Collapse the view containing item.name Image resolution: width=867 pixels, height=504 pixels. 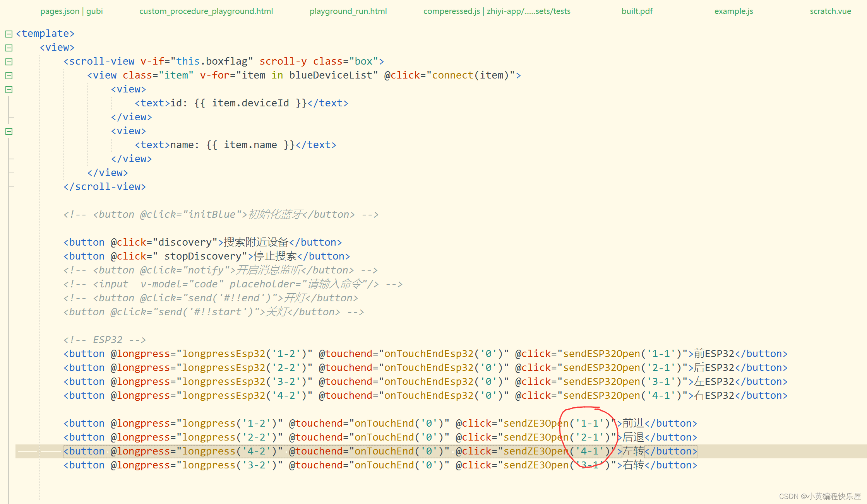point(9,132)
